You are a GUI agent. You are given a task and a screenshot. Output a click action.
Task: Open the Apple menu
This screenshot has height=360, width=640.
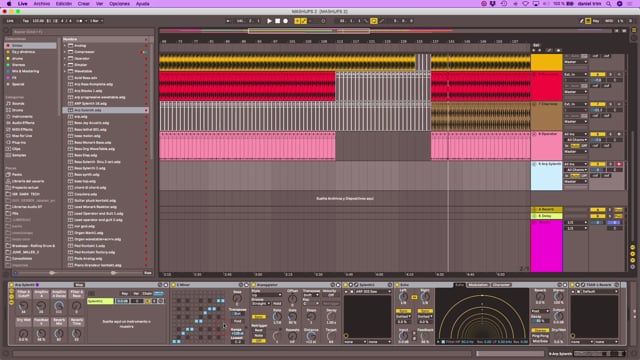coord(9,4)
